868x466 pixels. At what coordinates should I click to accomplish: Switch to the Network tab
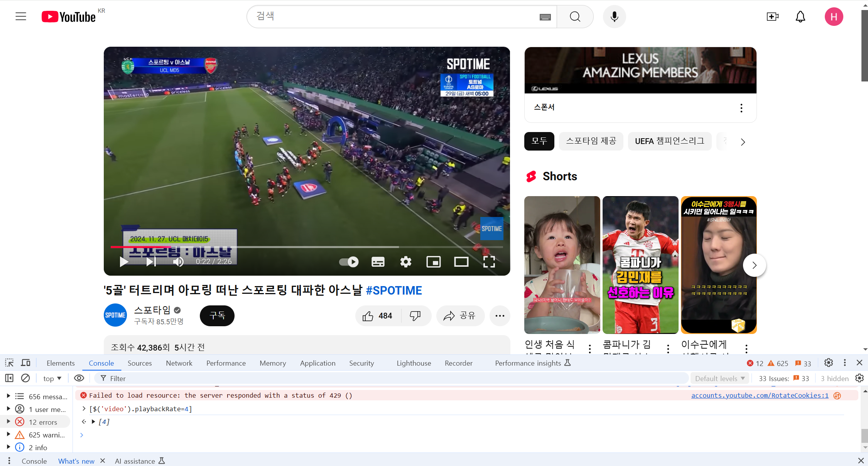click(x=179, y=363)
